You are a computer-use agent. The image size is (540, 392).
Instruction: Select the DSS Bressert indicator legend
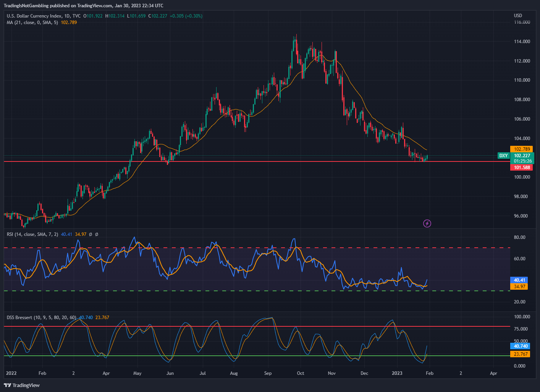(42, 318)
